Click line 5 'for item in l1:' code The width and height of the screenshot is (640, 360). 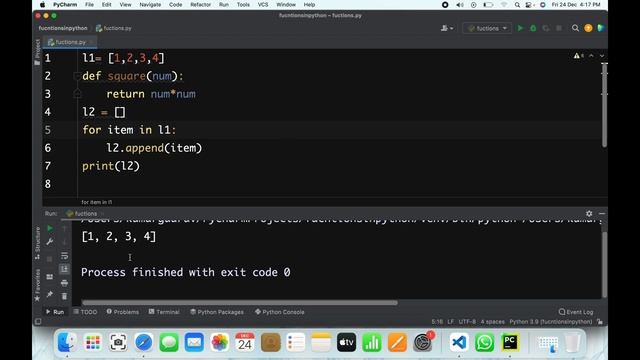click(x=129, y=130)
